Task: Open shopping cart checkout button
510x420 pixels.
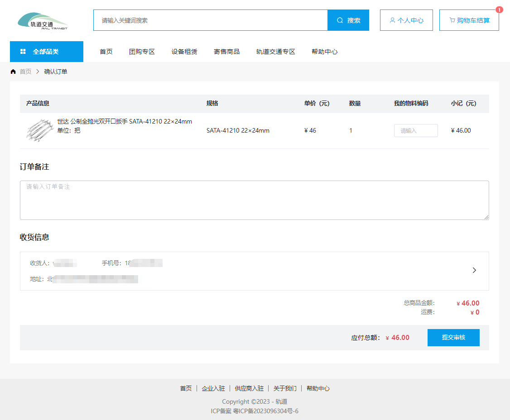Action: coord(469,20)
